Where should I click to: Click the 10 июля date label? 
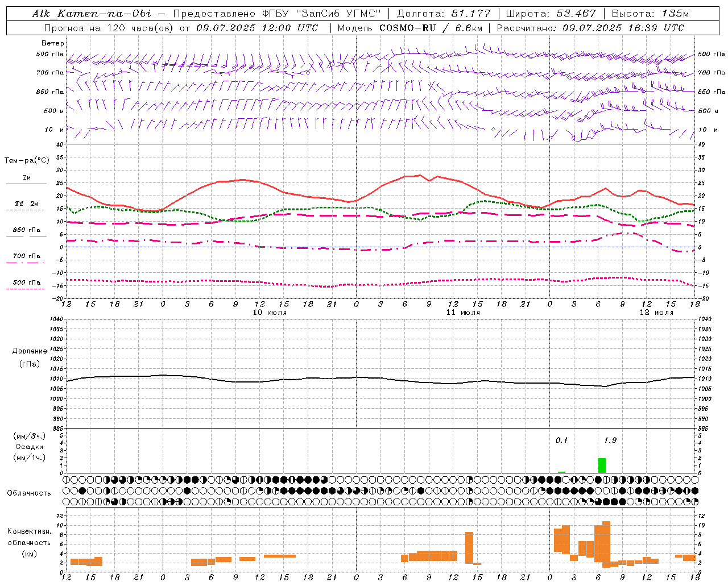(270, 313)
